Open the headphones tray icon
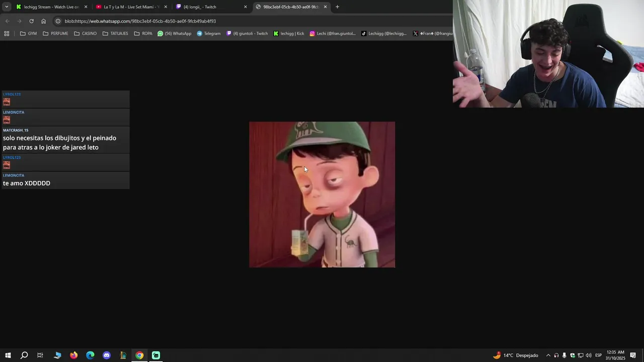 point(556,355)
